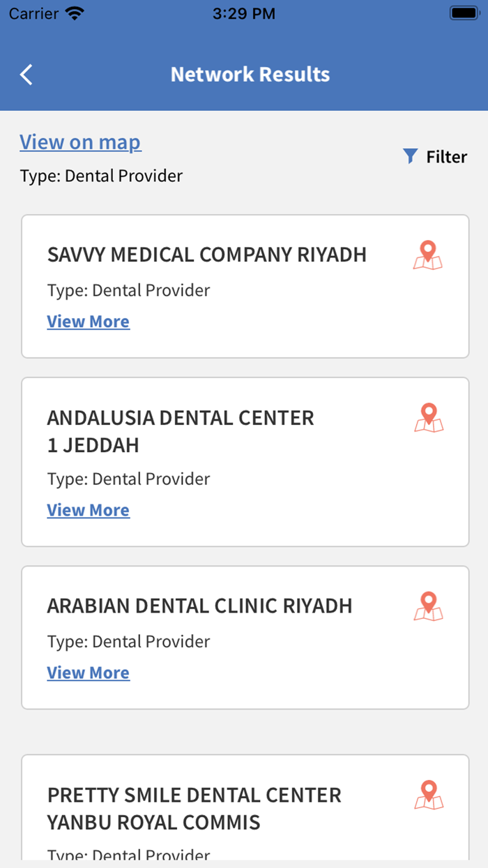The image size is (488, 868).
Task: Tap the battery indicator in the status bar
Action: (x=462, y=11)
